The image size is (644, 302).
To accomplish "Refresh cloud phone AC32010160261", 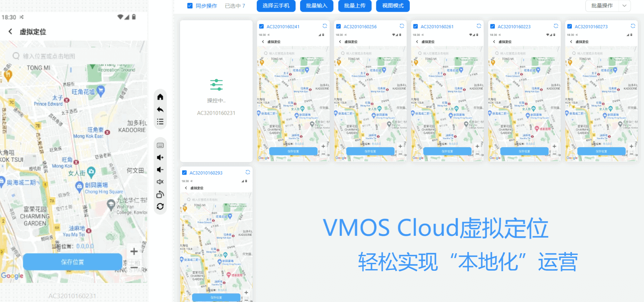I will [x=479, y=26].
